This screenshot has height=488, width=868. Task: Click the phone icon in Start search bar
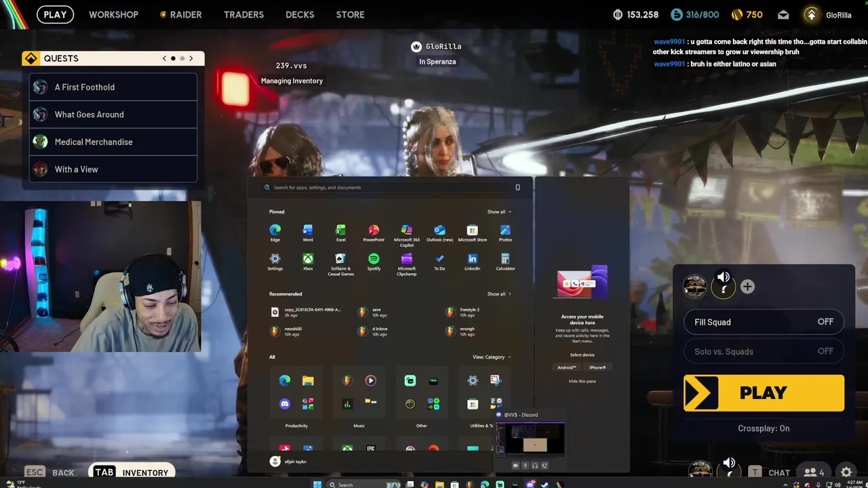coord(517,187)
